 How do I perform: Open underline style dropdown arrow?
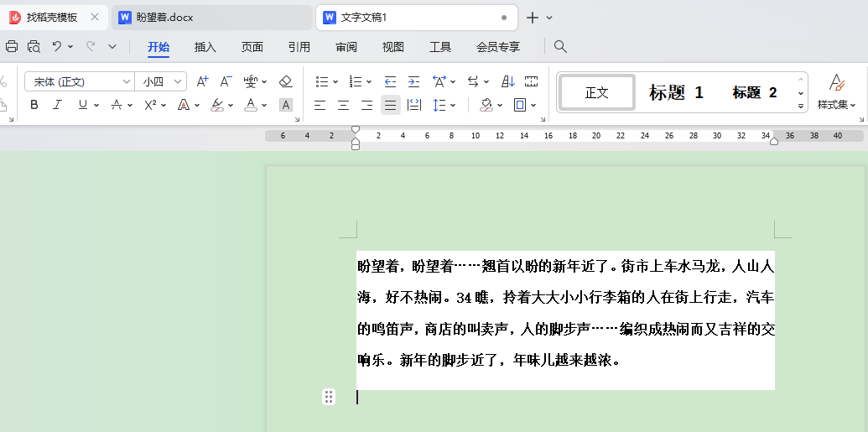(x=96, y=105)
